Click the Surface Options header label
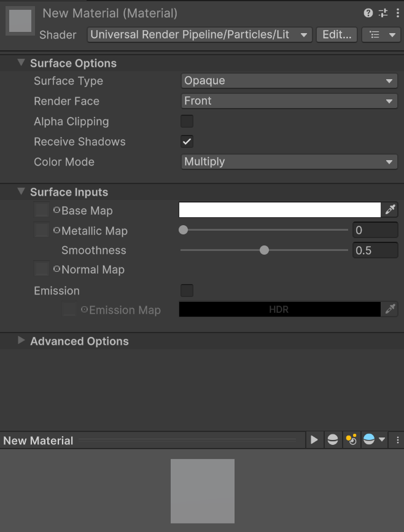The height and width of the screenshot is (532, 404). tap(73, 63)
